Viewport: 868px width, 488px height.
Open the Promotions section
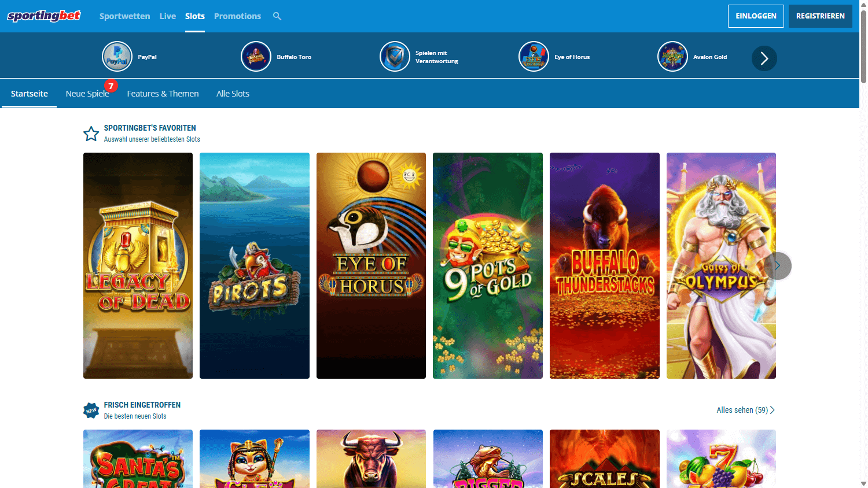[x=237, y=16]
